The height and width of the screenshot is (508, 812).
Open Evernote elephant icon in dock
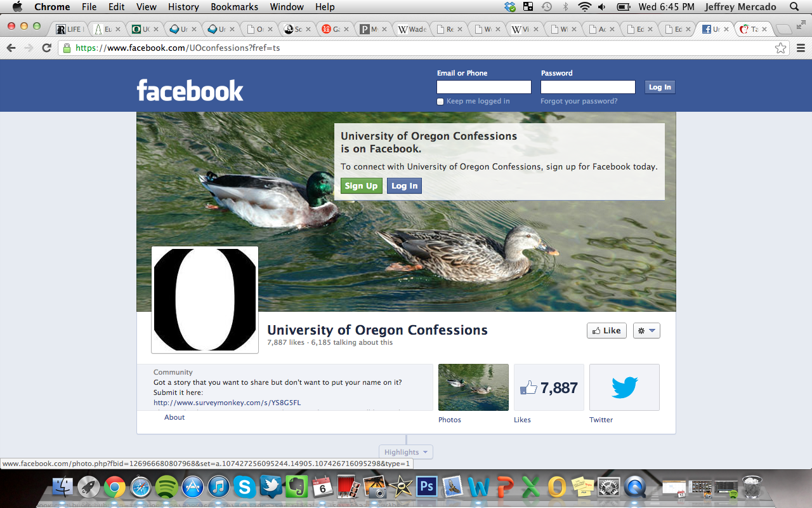(x=296, y=487)
